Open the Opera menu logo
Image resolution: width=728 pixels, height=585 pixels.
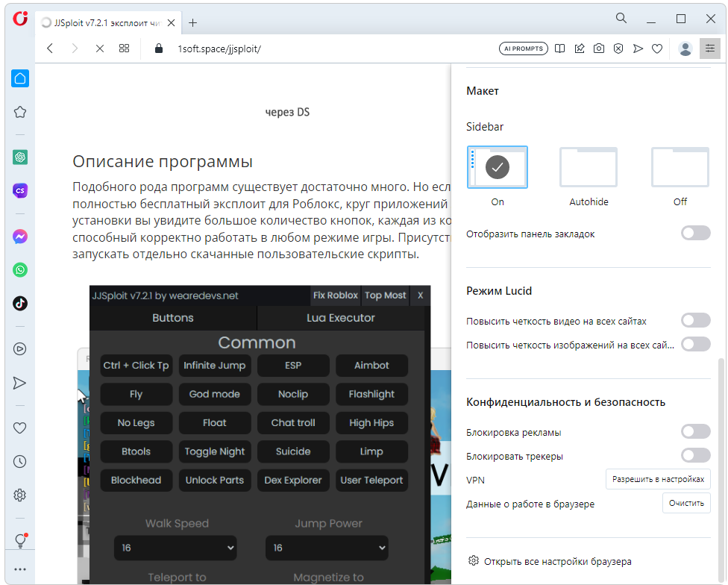(x=20, y=19)
